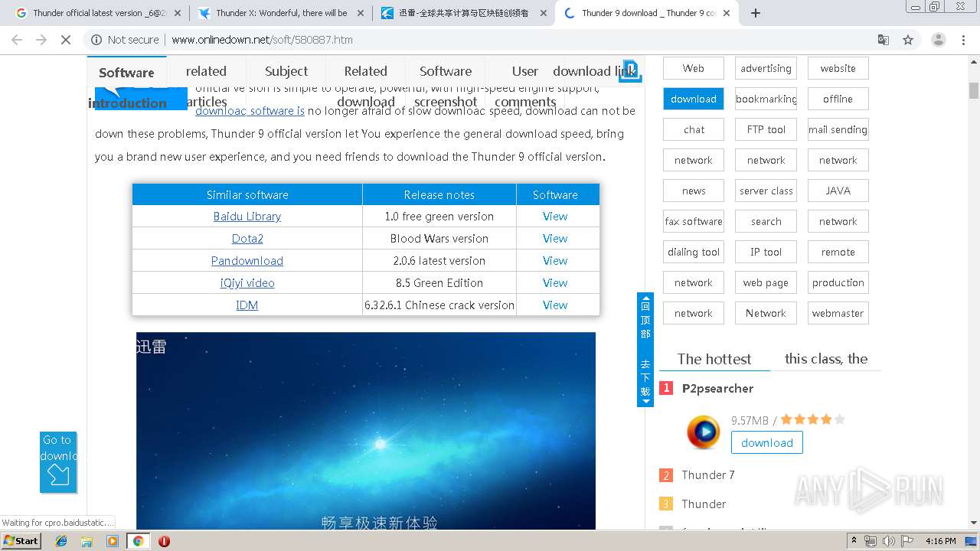Launch Internet Explorer from taskbar
This screenshot has height=551, width=980.
coord(61,541)
